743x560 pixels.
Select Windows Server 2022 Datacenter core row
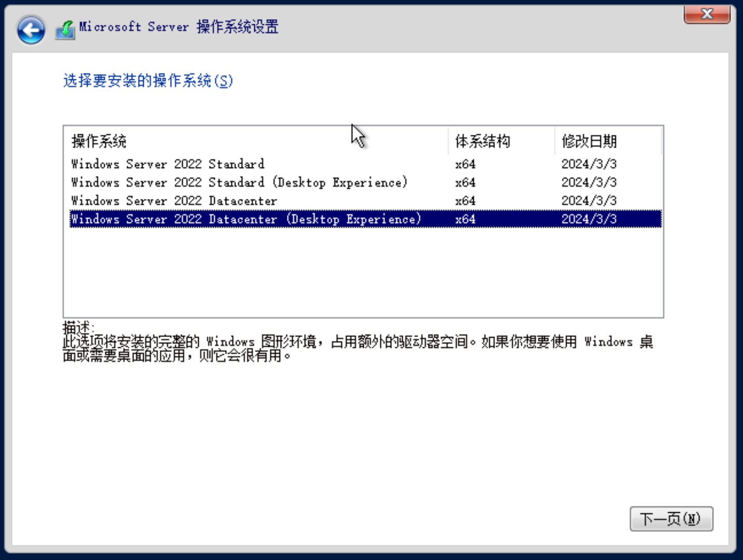pos(366,201)
